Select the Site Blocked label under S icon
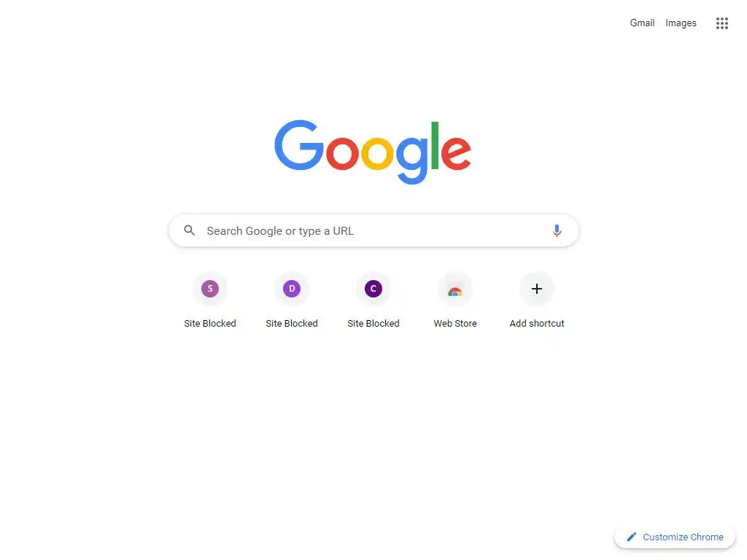The width and height of the screenshot is (747, 560). click(210, 323)
